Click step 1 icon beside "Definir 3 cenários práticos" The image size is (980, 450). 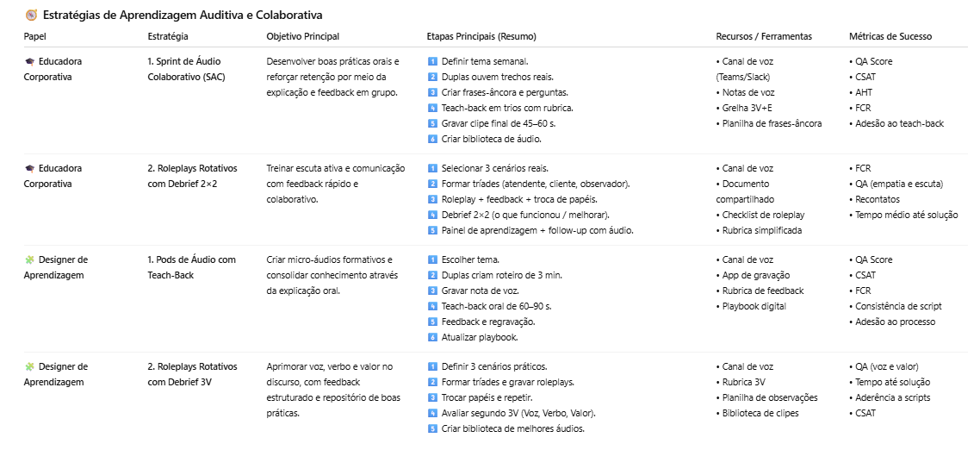432,367
